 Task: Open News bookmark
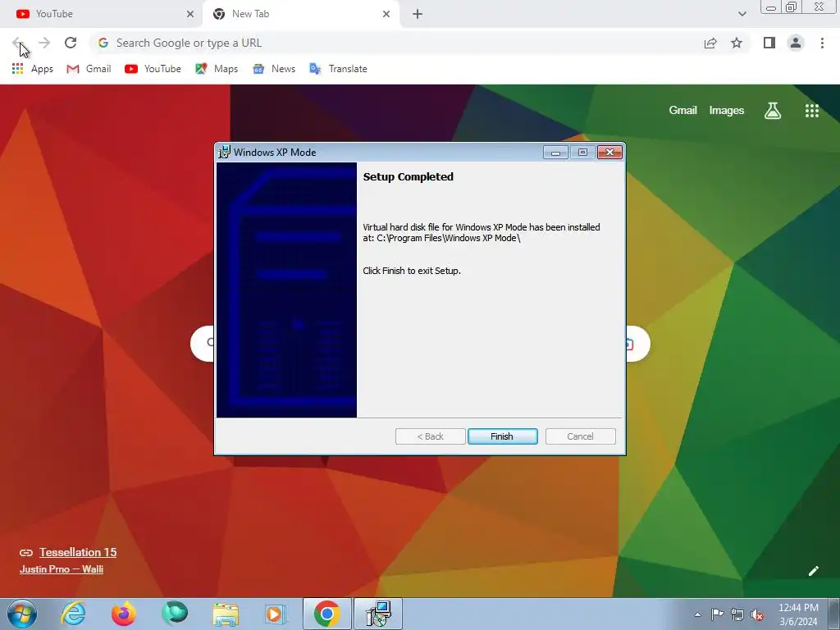[x=274, y=69]
